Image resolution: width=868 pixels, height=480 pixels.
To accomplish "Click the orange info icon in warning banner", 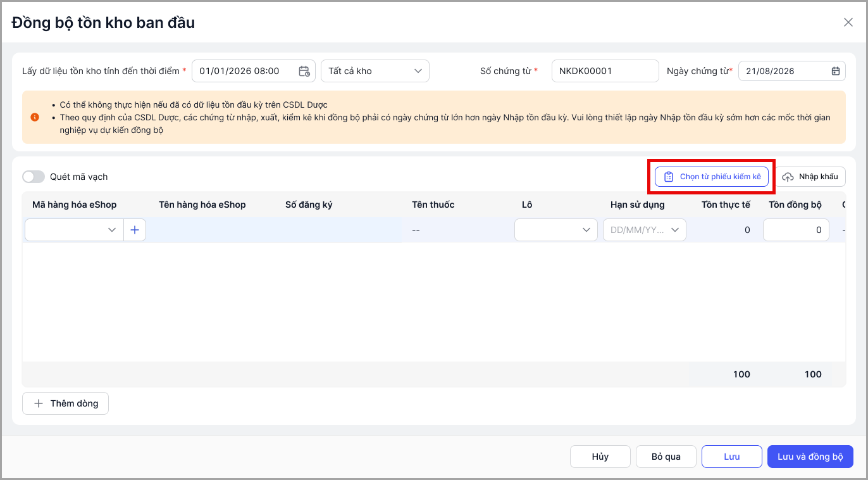I will coord(35,117).
